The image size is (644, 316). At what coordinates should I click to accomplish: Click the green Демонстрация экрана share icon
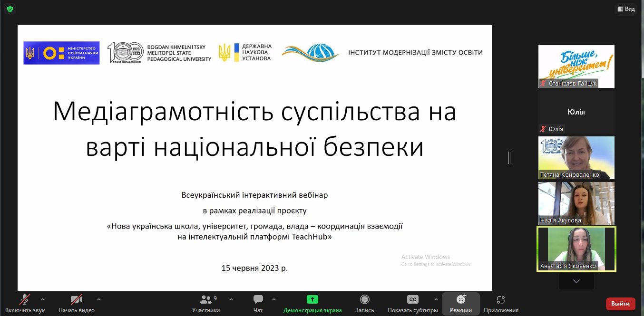[312, 299]
